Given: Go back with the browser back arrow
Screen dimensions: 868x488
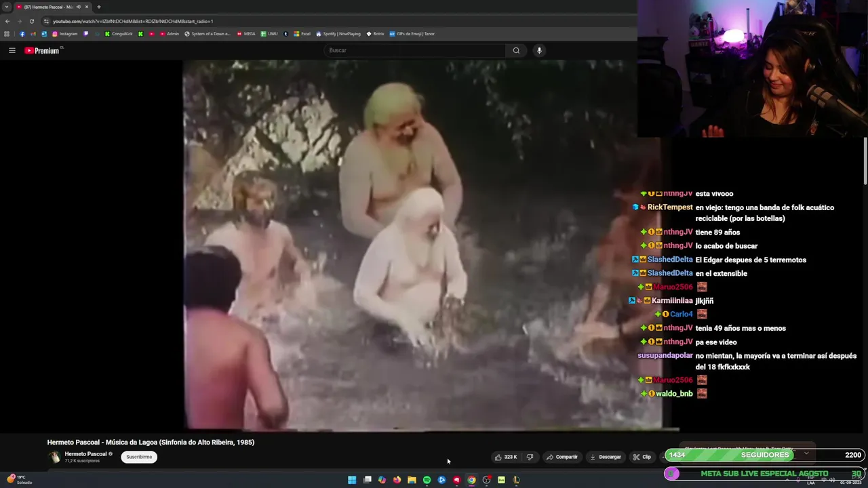Looking at the screenshot, I should pos(7,21).
